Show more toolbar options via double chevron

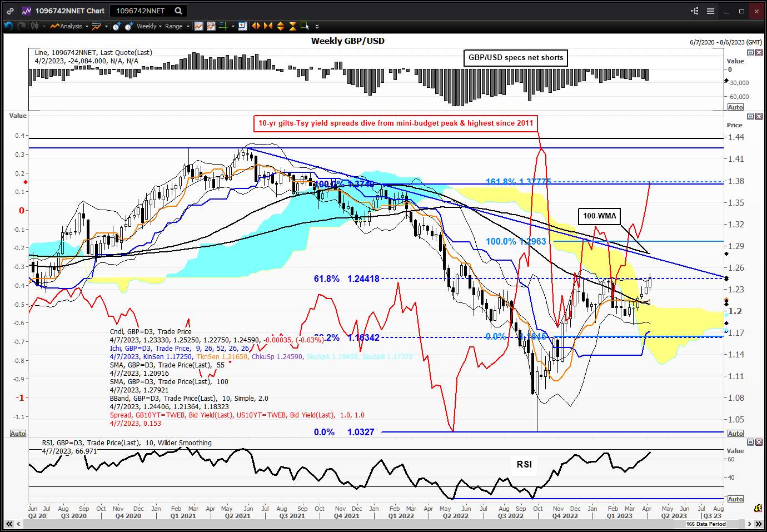pos(317,26)
